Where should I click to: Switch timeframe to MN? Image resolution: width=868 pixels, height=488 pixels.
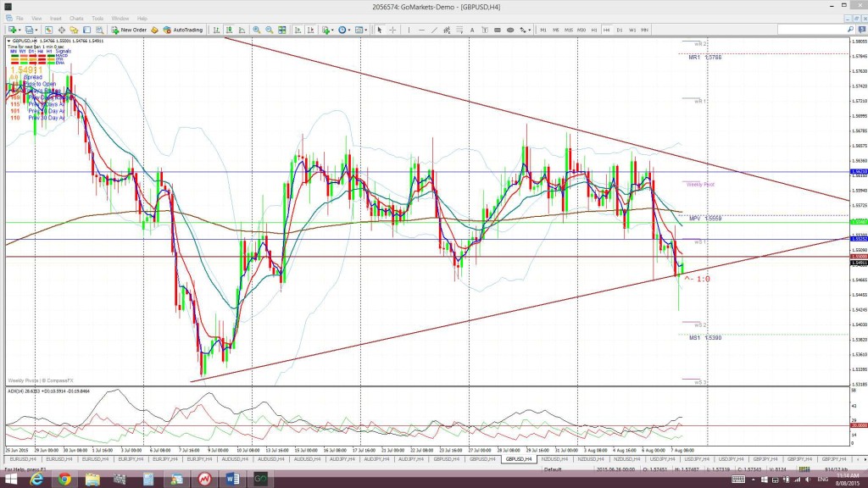[x=645, y=30]
